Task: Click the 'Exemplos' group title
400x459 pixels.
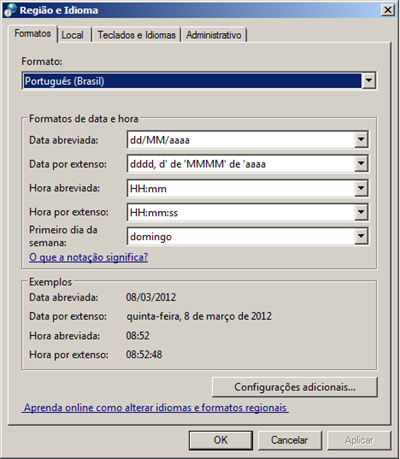Action: [x=50, y=282]
